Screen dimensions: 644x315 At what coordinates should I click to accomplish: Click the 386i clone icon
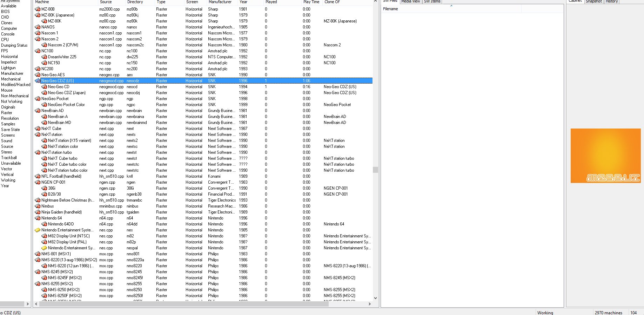pyautogui.click(x=44, y=188)
